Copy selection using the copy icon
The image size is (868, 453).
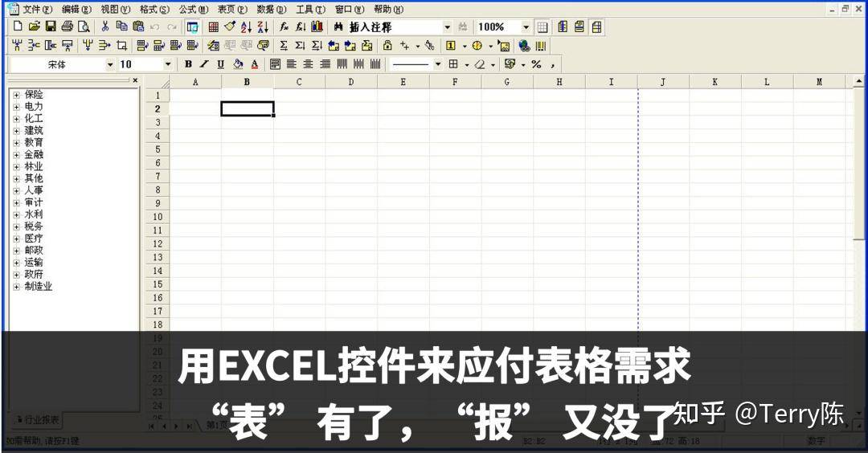pos(122,27)
